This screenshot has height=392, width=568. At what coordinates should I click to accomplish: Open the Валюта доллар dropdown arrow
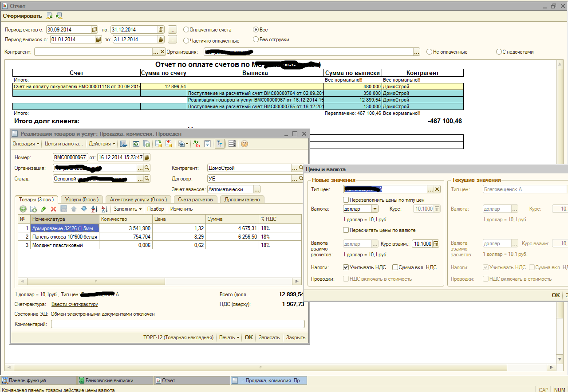point(375,209)
